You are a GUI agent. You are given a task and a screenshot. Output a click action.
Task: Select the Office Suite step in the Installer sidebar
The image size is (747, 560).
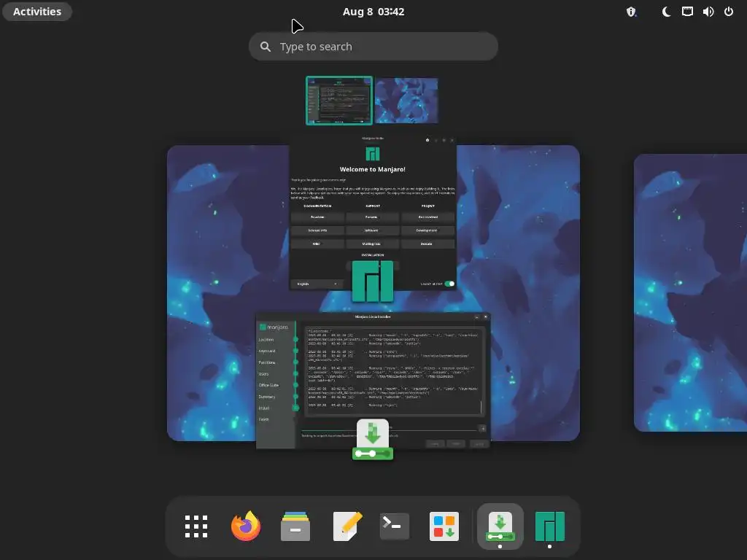pos(268,385)
